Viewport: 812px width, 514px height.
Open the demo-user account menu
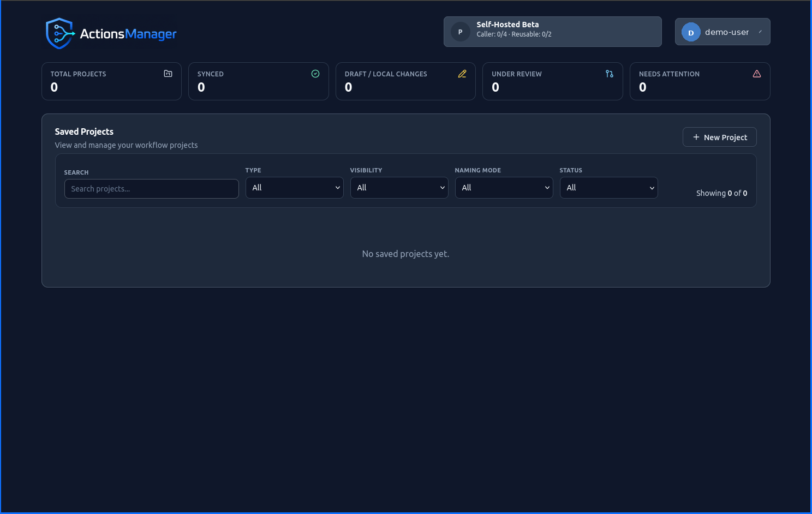point(723,32)
